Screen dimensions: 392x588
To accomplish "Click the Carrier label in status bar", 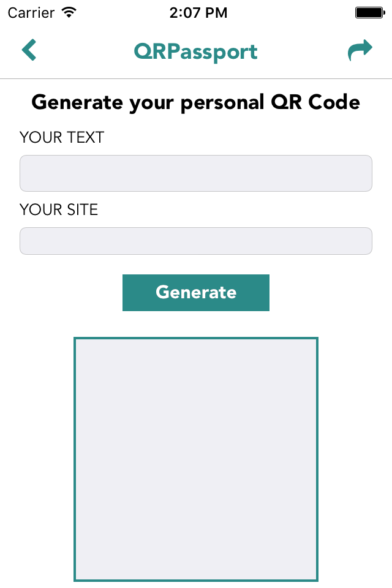I will point(32,12).
